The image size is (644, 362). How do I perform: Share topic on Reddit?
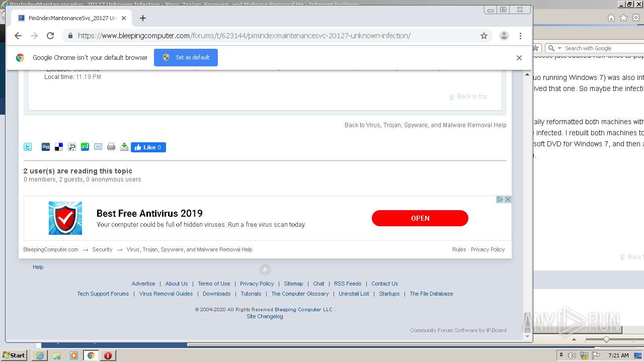[x=72, y=147]
